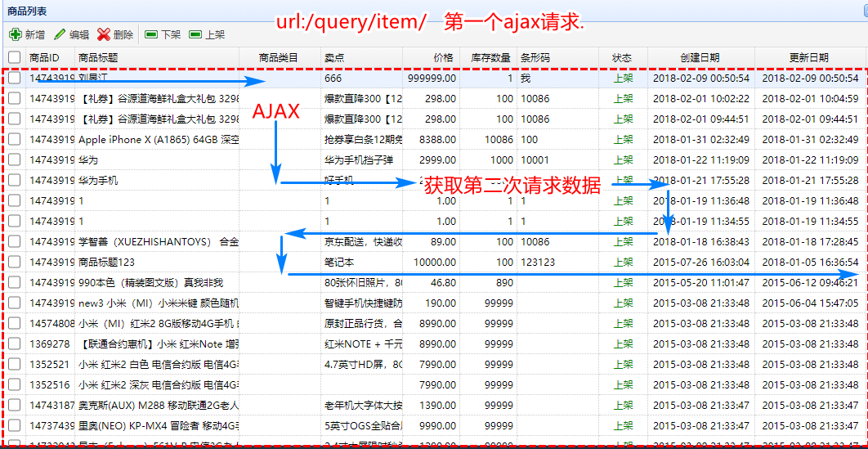The width and height of the screenshot is (868, 449).
Task: Tick the 里奥(NEO) KP-MX4 row checkbox
Action: coord(15,426)
